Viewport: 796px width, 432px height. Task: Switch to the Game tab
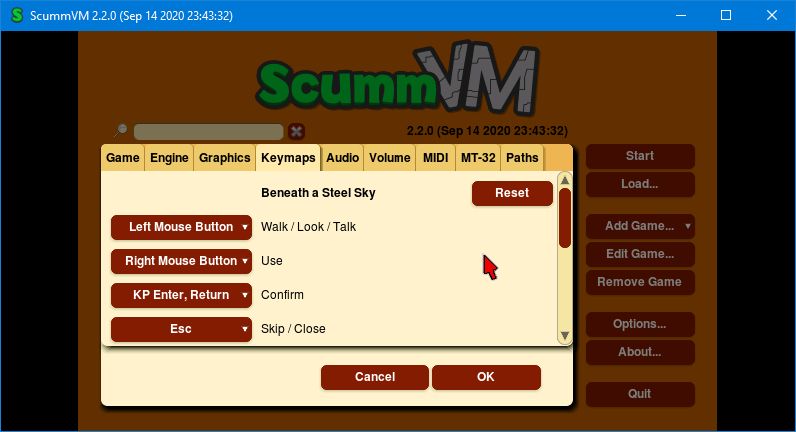coord(123,158)
